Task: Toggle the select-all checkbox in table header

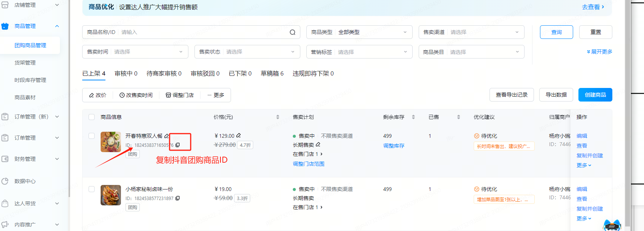Action: [92, 117]
